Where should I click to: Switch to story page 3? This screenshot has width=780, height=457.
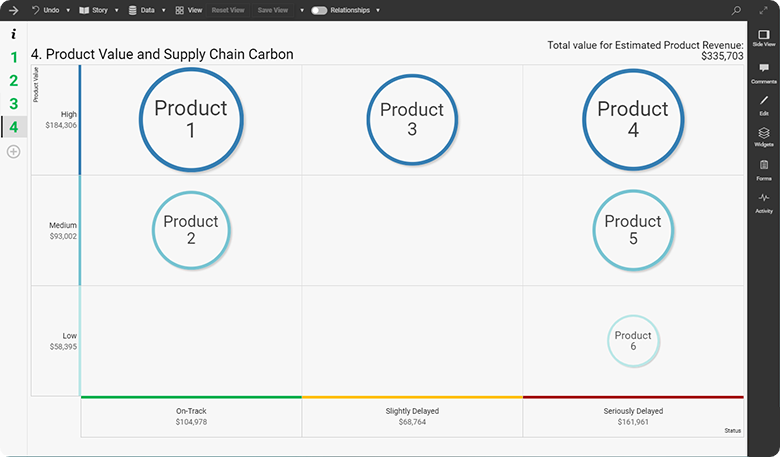tap(13, 103)
